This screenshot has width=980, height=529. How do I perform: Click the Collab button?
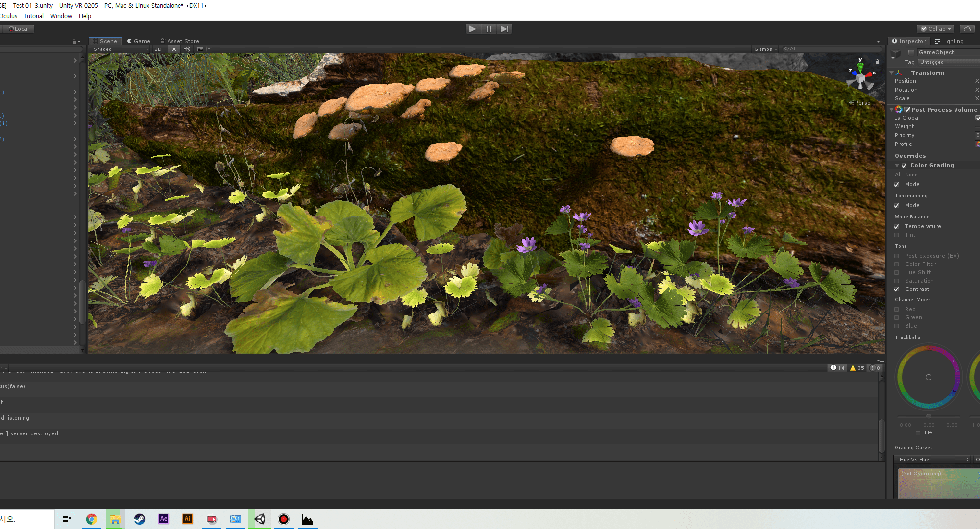click(x=936, y=29)
